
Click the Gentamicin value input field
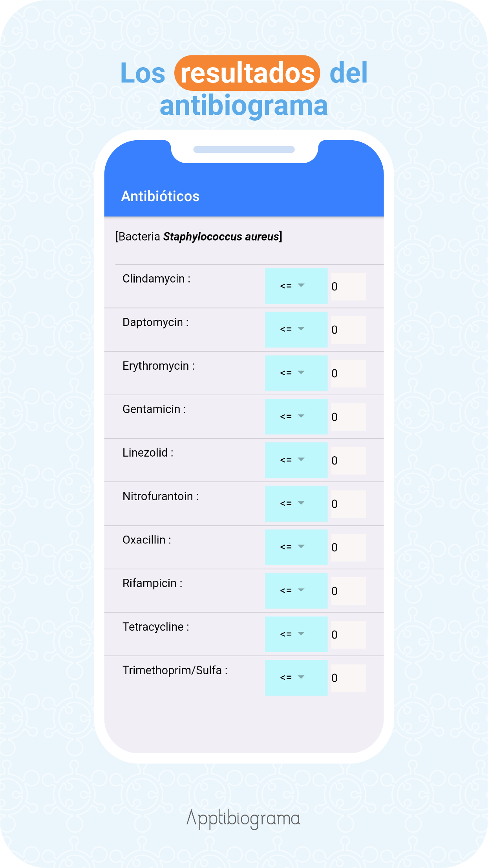(x=348, y=417)
